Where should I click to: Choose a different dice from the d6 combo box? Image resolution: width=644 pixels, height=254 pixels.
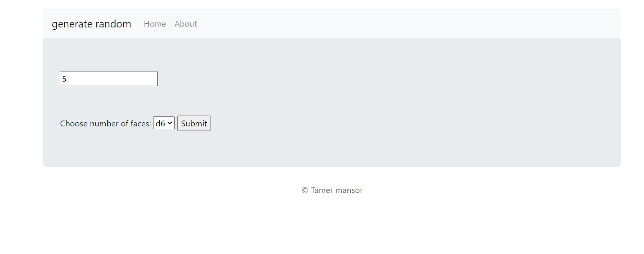[x=163, y=123]
